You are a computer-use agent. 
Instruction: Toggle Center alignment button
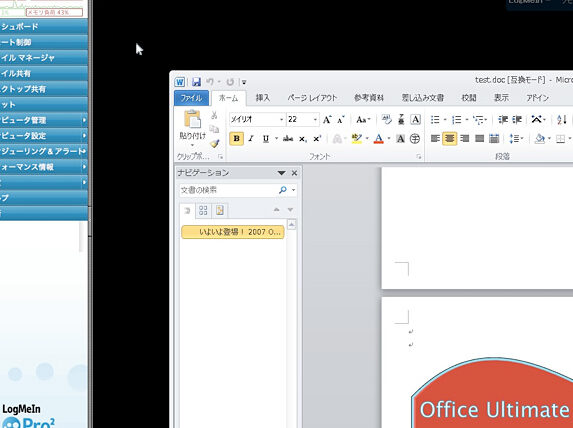[449, 139]
